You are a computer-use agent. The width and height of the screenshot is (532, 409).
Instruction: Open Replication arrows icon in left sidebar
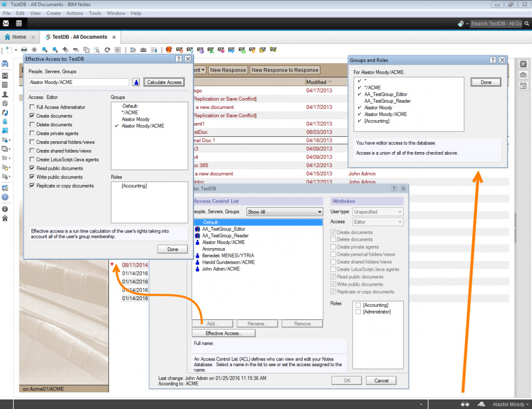coord(5,112)
